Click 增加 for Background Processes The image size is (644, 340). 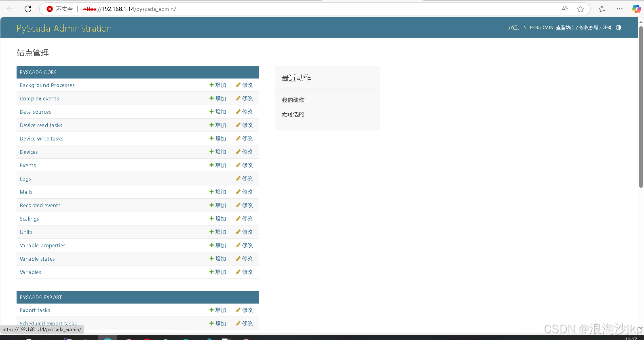point(217,85)
